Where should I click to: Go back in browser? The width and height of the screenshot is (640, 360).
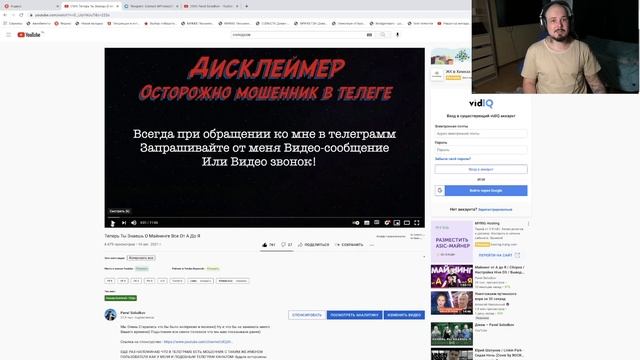click(x=5, y=15)
